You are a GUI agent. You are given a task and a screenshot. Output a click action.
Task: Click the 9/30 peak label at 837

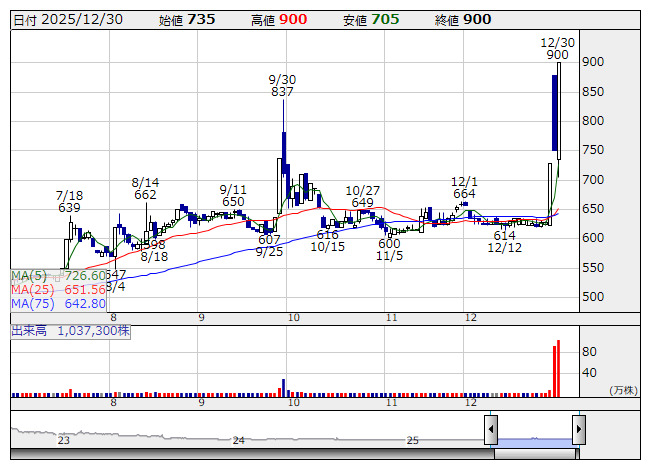[x=282, y=86]
